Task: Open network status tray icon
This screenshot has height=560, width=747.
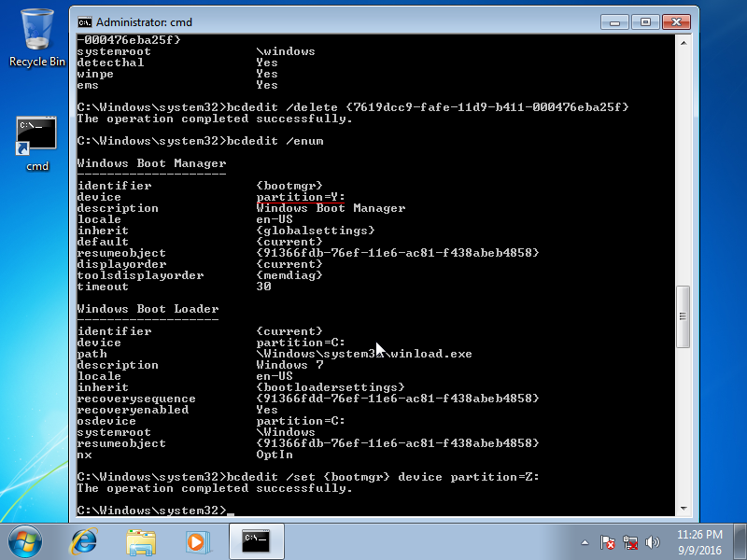Action: (629, 542)
